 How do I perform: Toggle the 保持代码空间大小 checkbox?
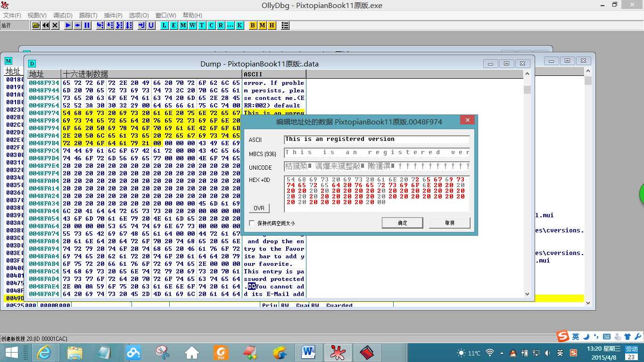252,223
